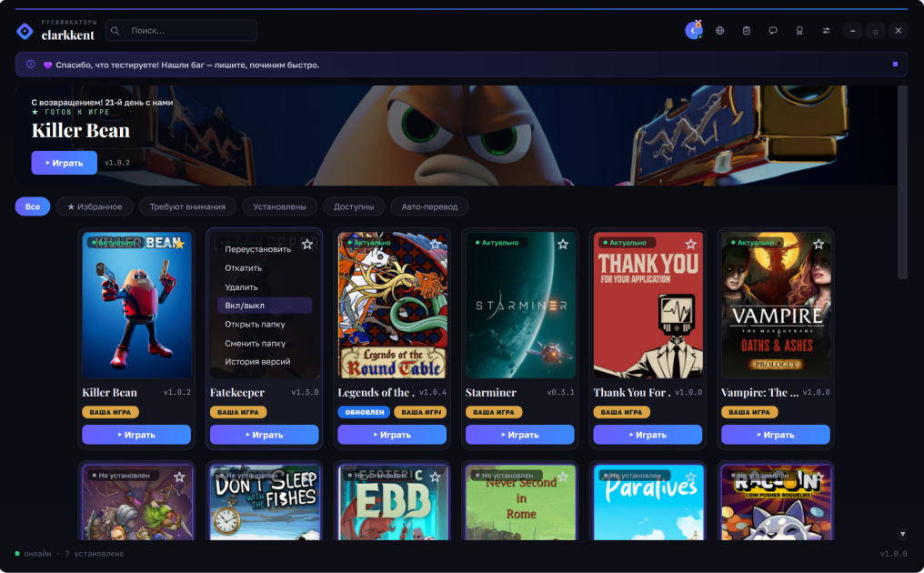This screenshot has width=924, height=573.
Task: Click Актуально status on Starminer card
Action: [x=497, y=242]
